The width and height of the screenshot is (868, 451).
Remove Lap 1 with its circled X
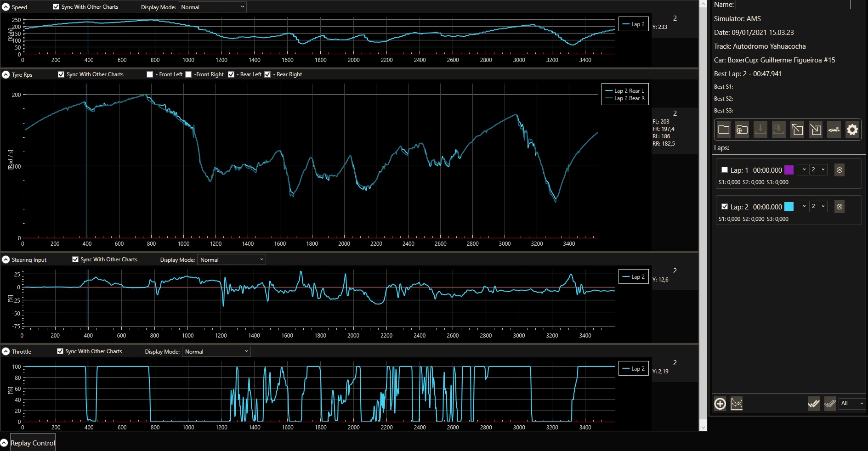coord(840,170)
